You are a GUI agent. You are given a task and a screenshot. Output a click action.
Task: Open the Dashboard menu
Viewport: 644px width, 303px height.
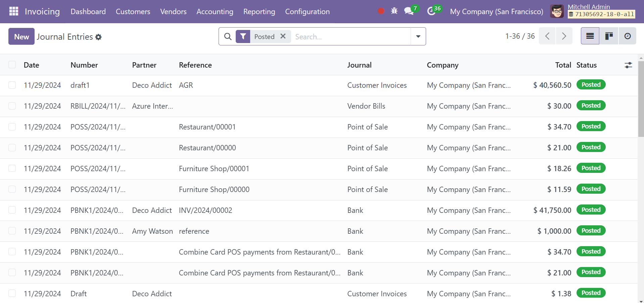88,11
